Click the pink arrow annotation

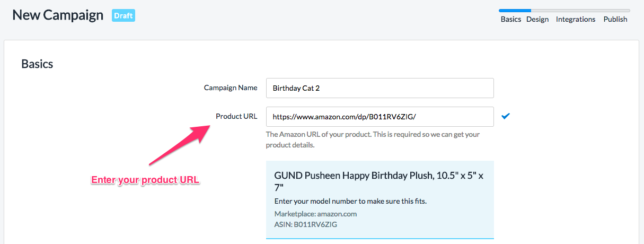178,145
